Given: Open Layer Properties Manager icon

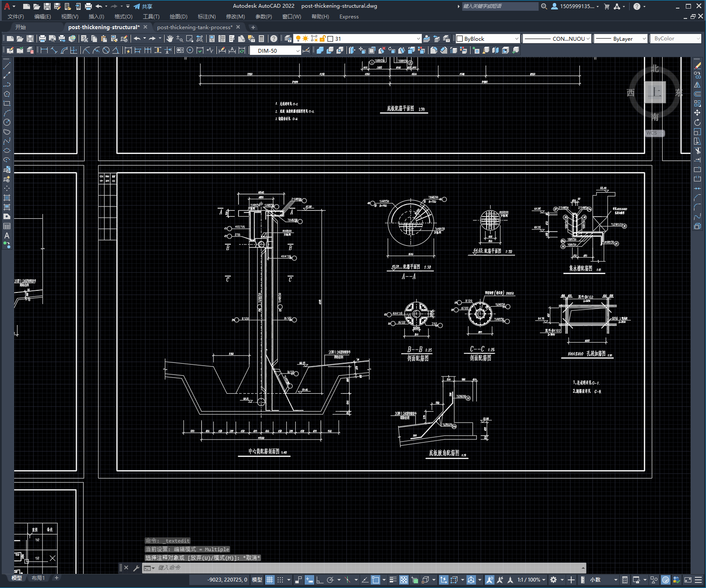Looking at the screenshot, I should [288, 39].
